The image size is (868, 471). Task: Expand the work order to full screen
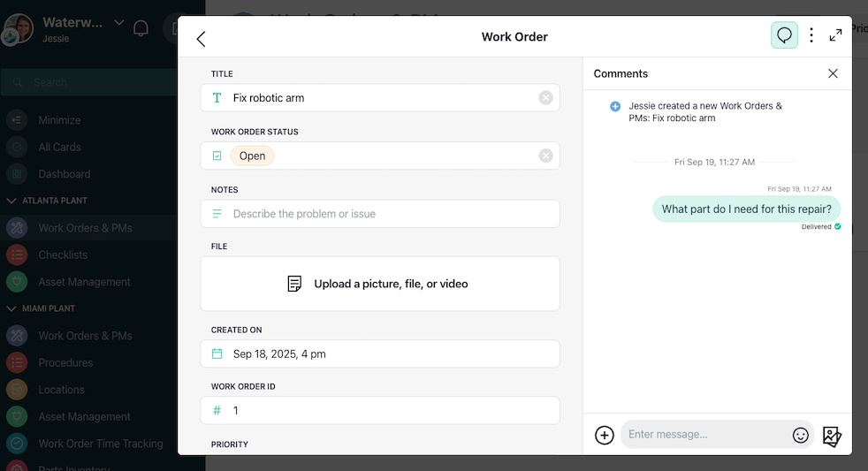tap(835, 35)
